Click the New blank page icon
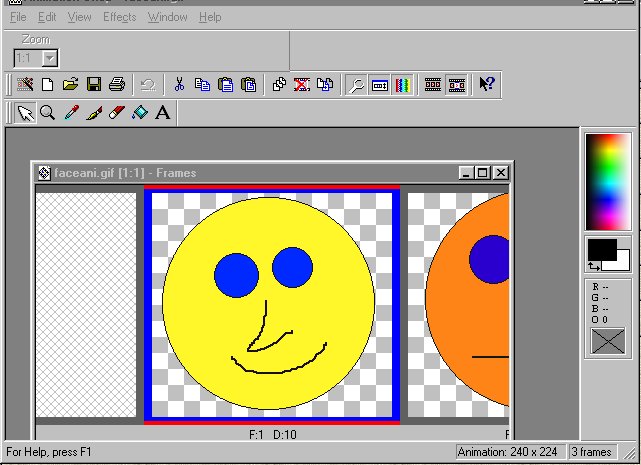641x465 pixels. [x=48, y=85]
